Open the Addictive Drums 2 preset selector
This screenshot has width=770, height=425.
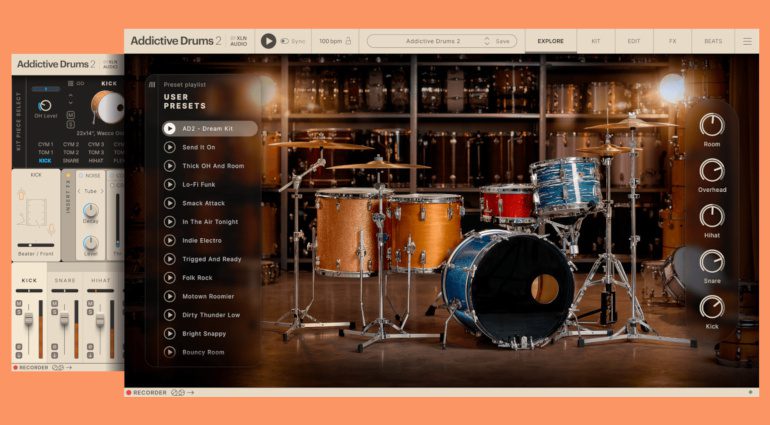pos(430,41)
